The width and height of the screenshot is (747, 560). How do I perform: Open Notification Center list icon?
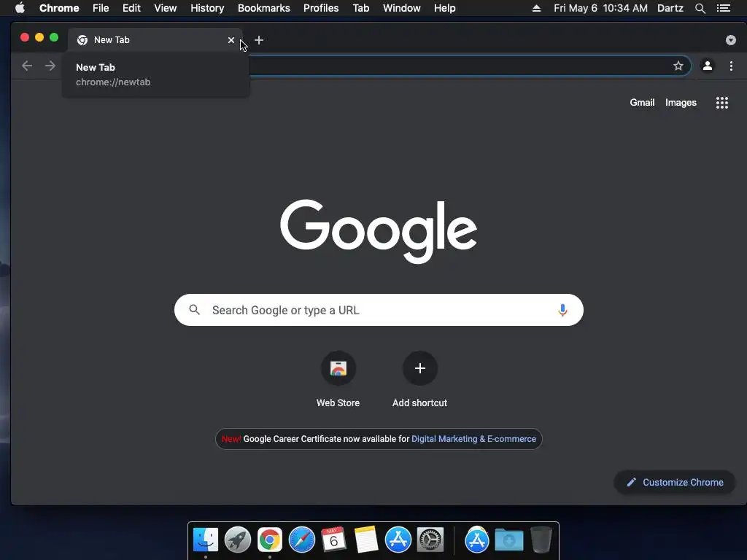point(724,8)
